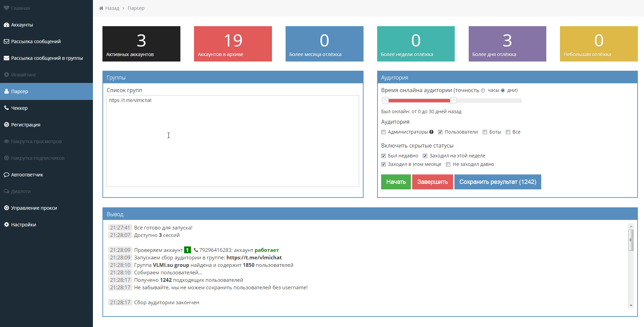Screen dimensions: 644x327
Task: Click the info icon next to Администраторы
Action: coord(431,132)
